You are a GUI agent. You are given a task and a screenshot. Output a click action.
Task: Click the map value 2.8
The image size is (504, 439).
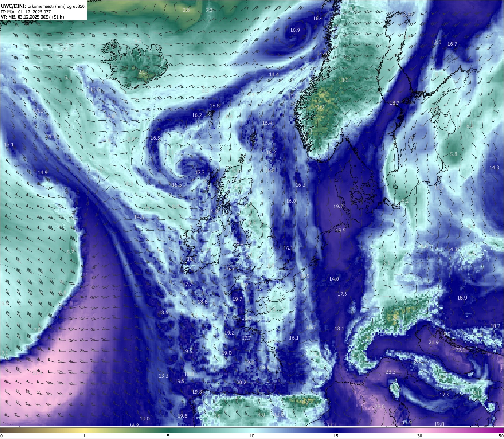187,10
